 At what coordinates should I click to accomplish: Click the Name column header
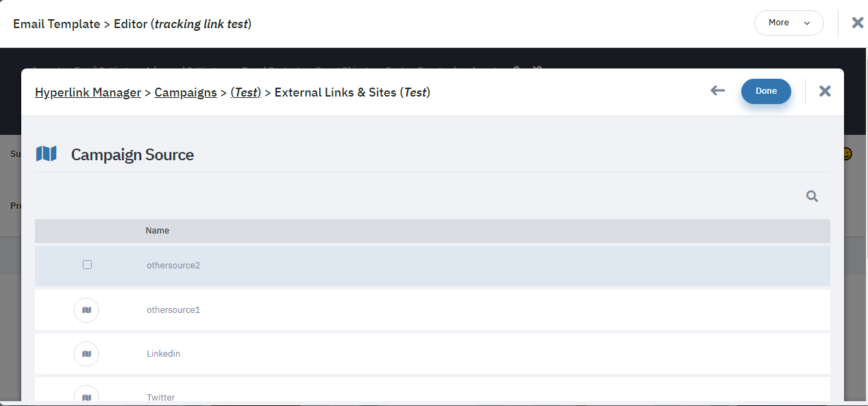[158, 231]
